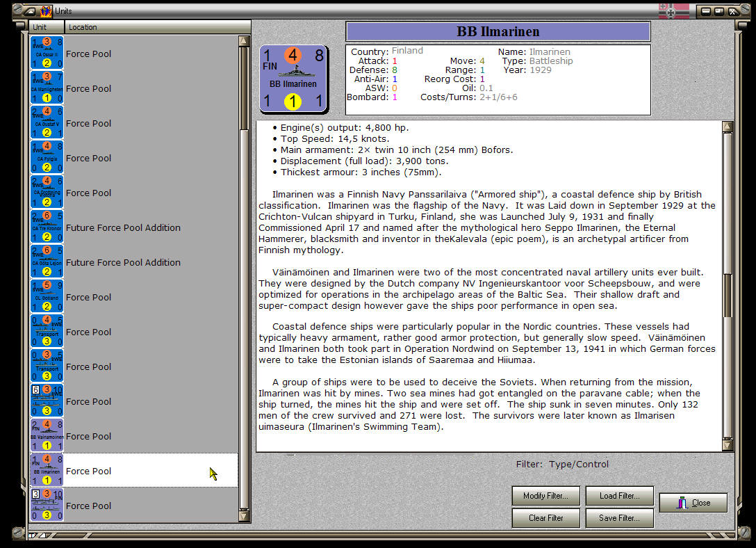Select the BB Ilmarinen counter in list

click(x=47, y=469)
